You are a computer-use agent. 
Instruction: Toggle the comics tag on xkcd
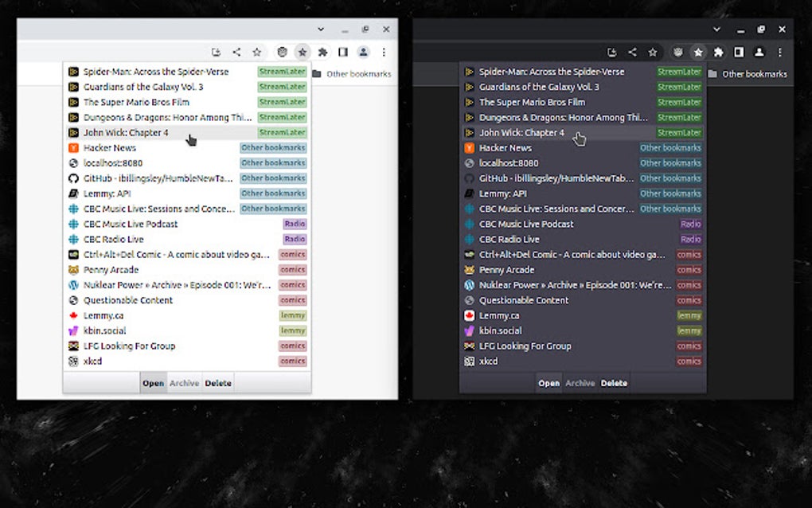click(292, 361)
